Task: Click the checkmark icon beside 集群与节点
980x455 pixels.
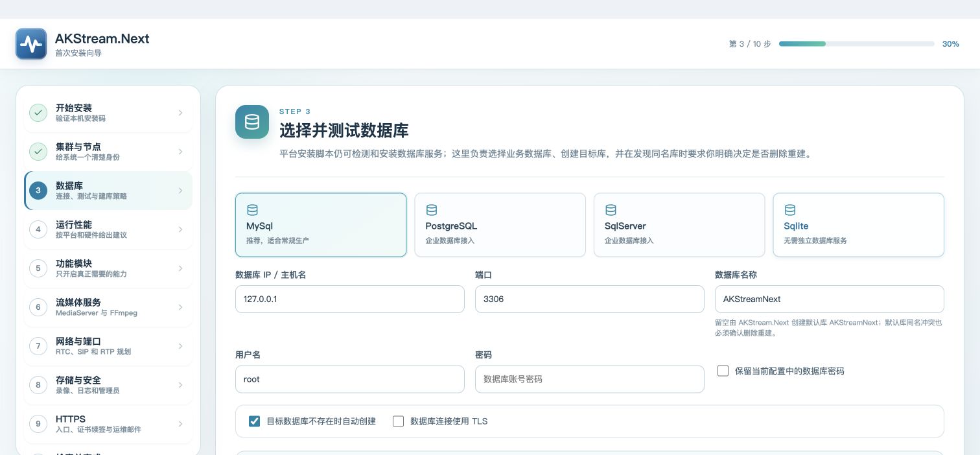Action: (x=38, y=152)
